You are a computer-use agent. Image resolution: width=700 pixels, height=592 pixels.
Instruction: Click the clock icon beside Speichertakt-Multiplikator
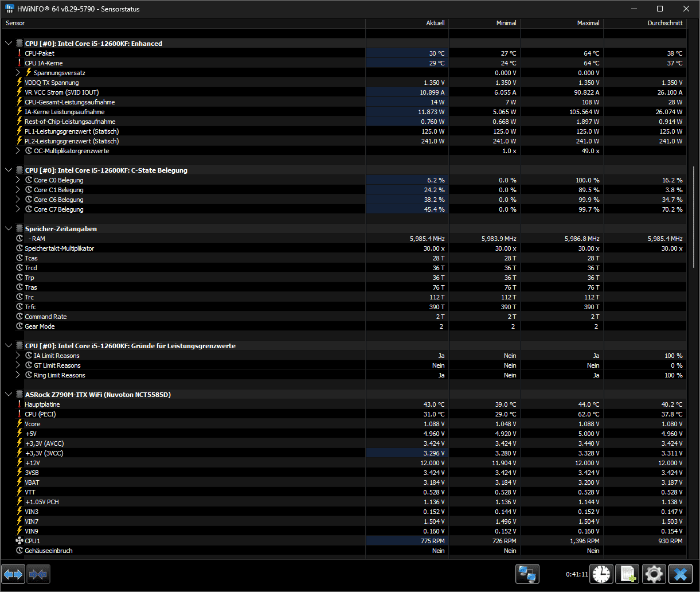point(19,248)
